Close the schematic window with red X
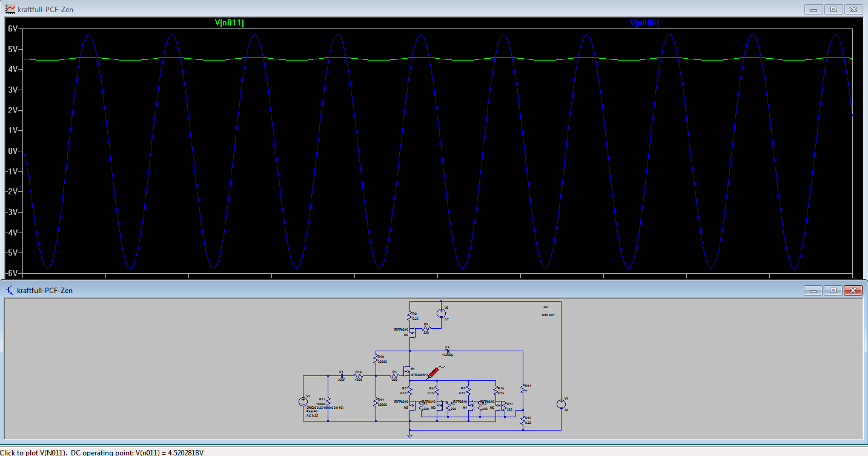Screen dimensions: 868x456 (x=852, y=291)
